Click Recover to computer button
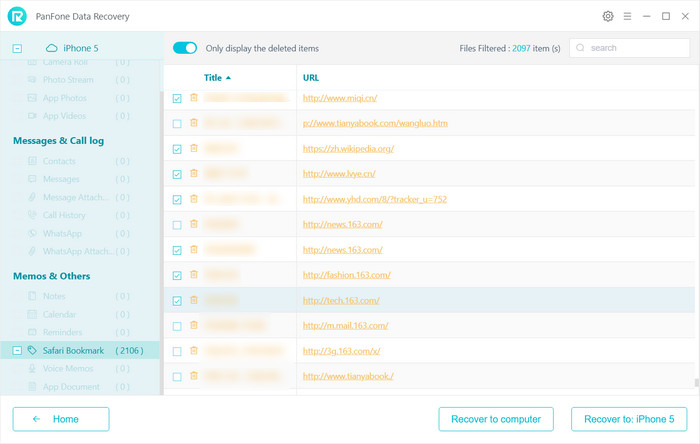The height and width of the screenshot is (444, 700). [496, 419]
